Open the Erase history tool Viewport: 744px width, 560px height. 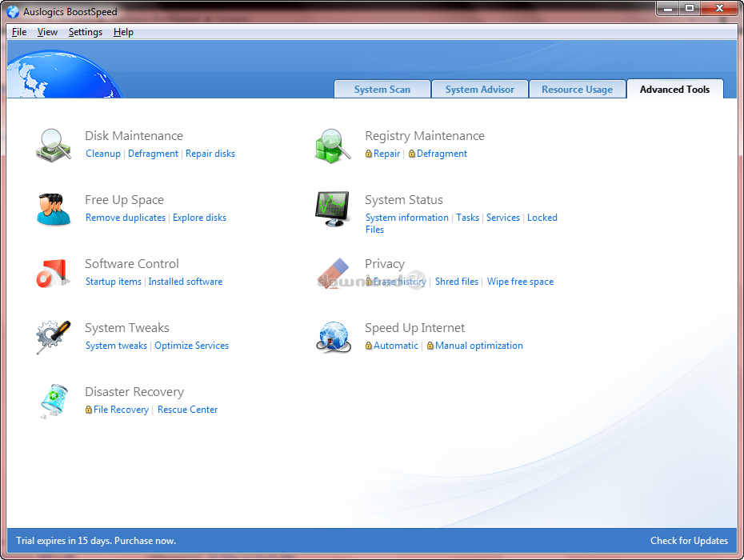click(399, 282)
